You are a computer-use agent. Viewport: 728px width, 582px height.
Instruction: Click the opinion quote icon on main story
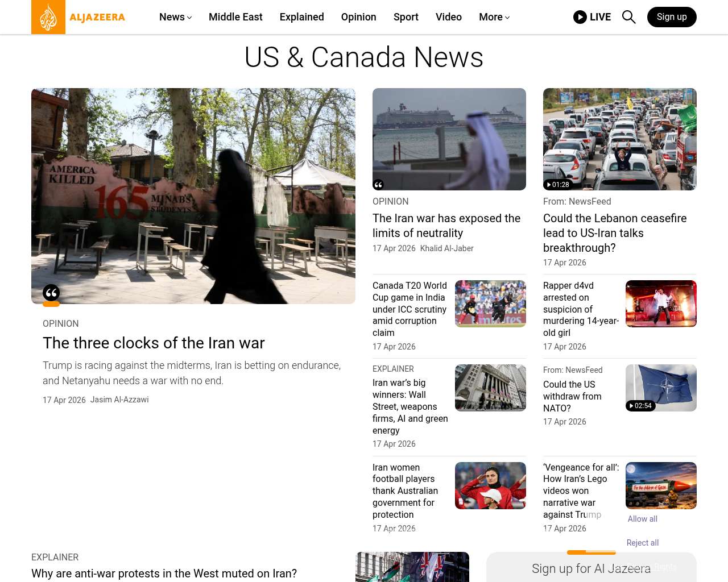coord(51,293)
